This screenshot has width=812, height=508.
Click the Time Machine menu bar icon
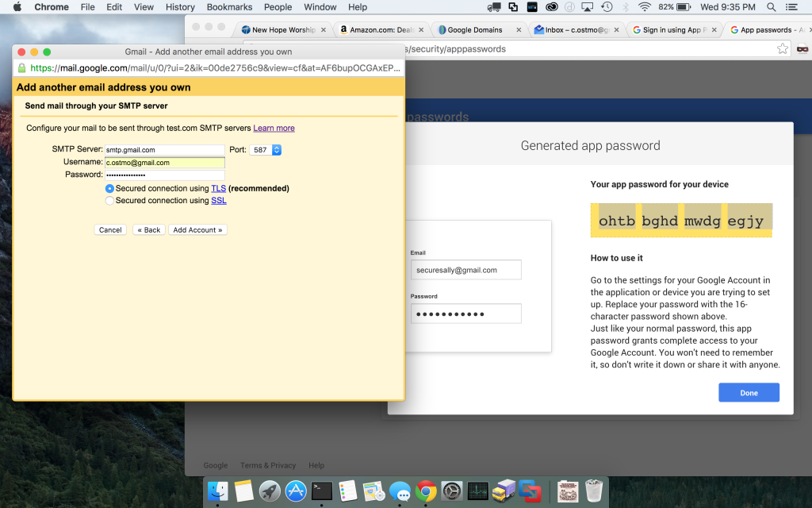click(x=607, y=6)
